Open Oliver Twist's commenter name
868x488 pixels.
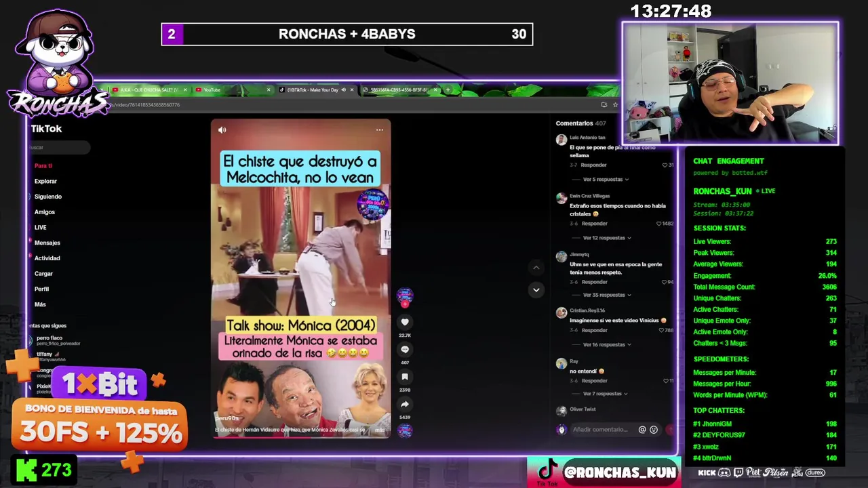click(x=583, y=409)
